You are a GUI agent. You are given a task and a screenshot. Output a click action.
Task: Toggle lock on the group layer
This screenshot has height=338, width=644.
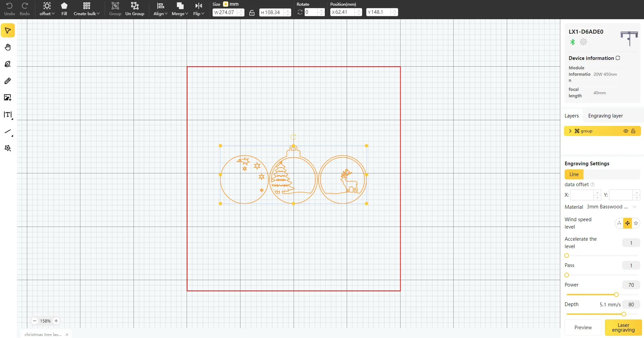pos(633,131)
